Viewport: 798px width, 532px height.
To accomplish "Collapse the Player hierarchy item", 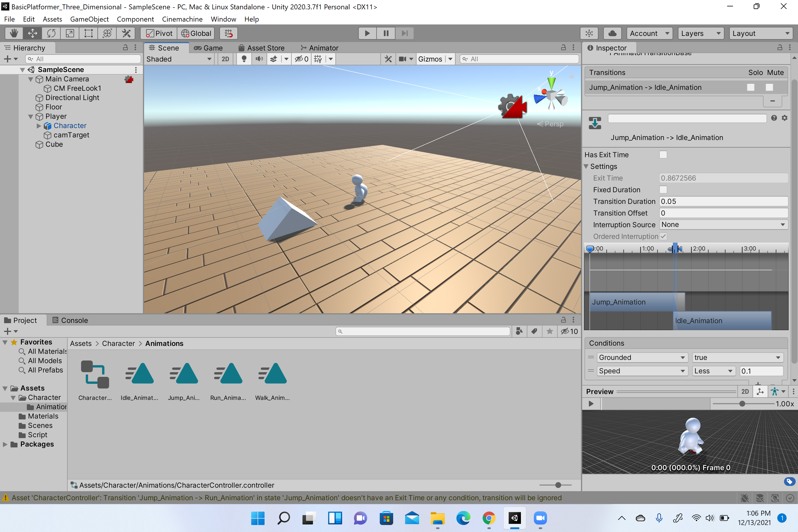I will (x=31, y=116).
